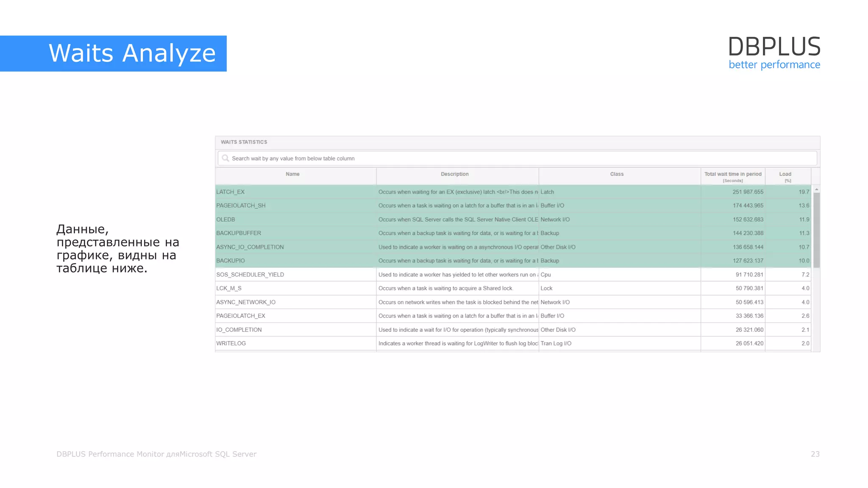Click the 50 790.381 wait time value

(749, 288)
